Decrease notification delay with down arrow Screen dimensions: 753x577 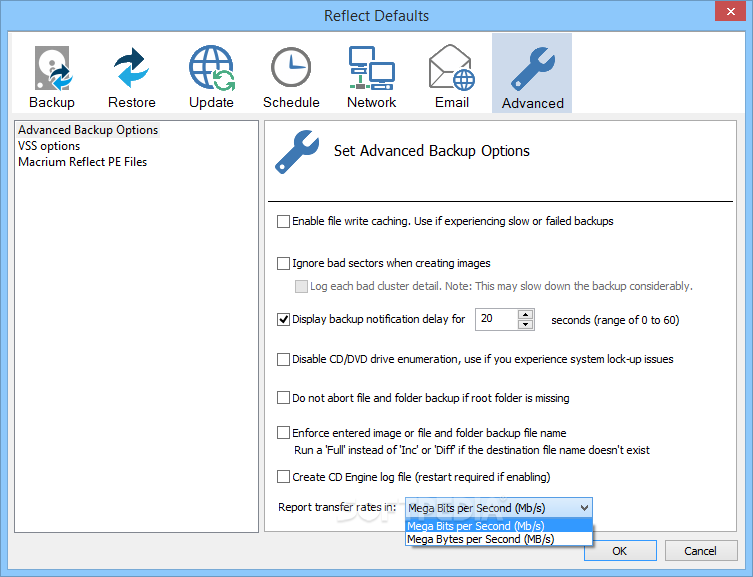pos(526,325)
